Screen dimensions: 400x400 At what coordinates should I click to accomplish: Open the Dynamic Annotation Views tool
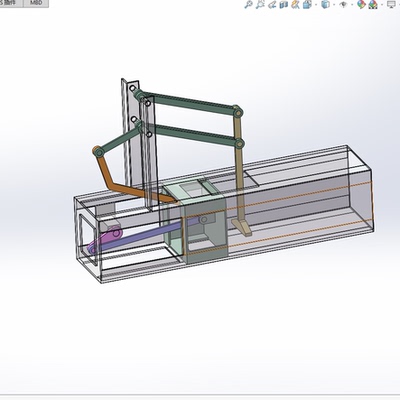[x=295, y=4]
